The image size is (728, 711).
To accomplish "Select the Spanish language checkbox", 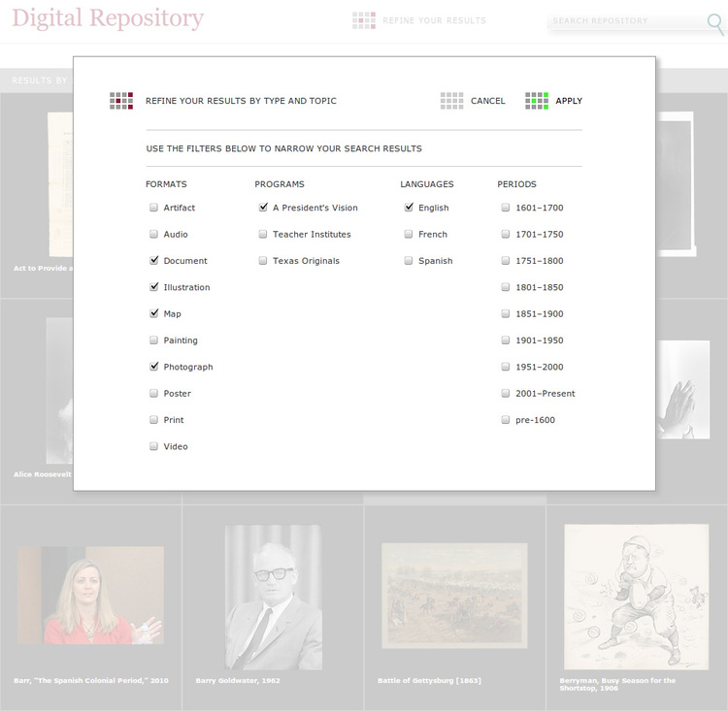I will click(x=409, y=261).
